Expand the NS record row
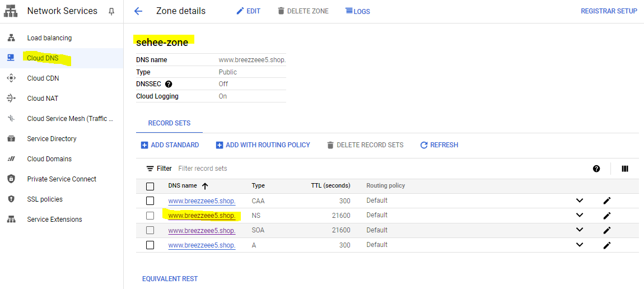The width and height of the screenshot is (644, 289). [580, 215]
